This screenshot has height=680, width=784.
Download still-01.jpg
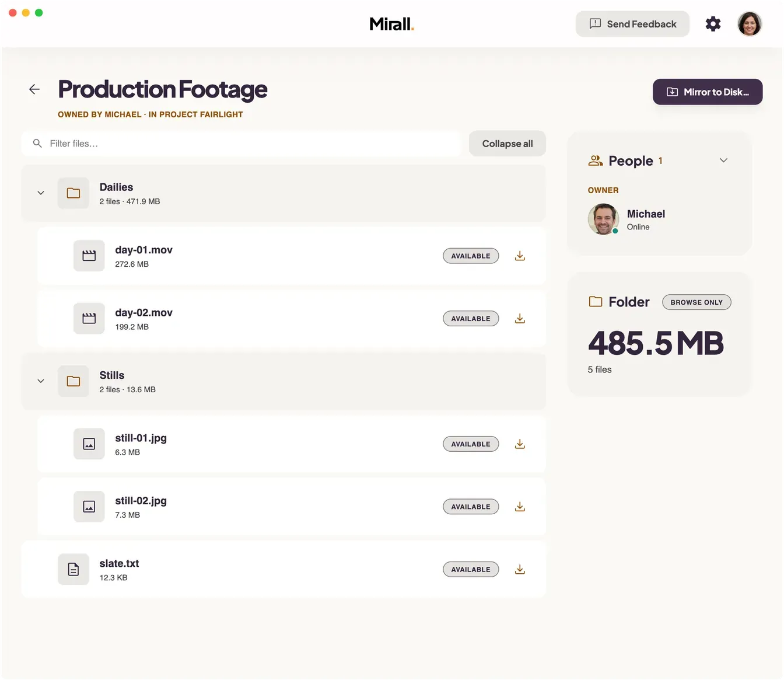pos(520,444)
